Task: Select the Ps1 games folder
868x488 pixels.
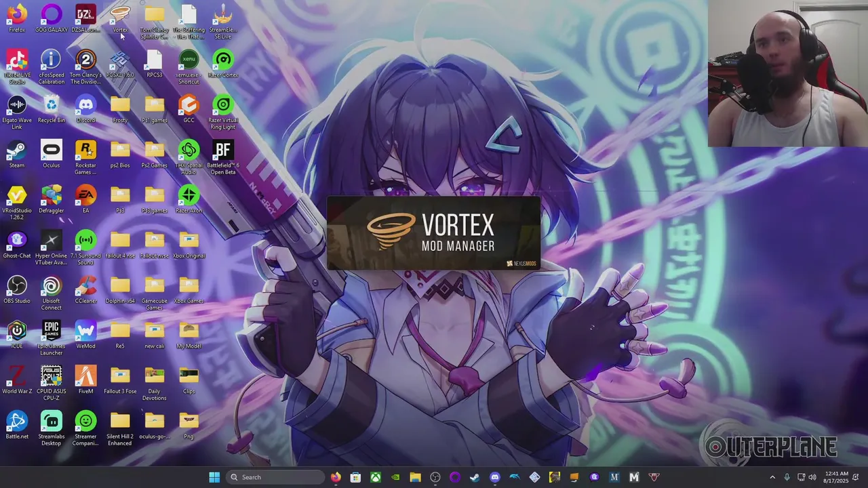Action: click(155, 109)
